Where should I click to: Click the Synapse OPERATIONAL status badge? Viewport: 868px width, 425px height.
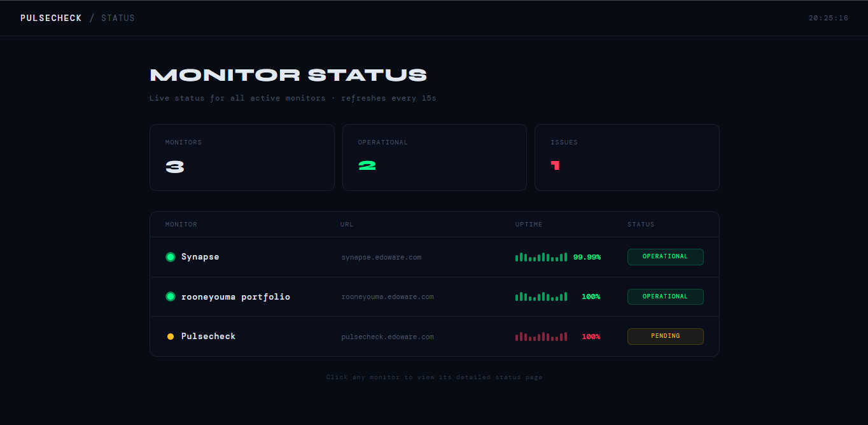pos(665,257)
